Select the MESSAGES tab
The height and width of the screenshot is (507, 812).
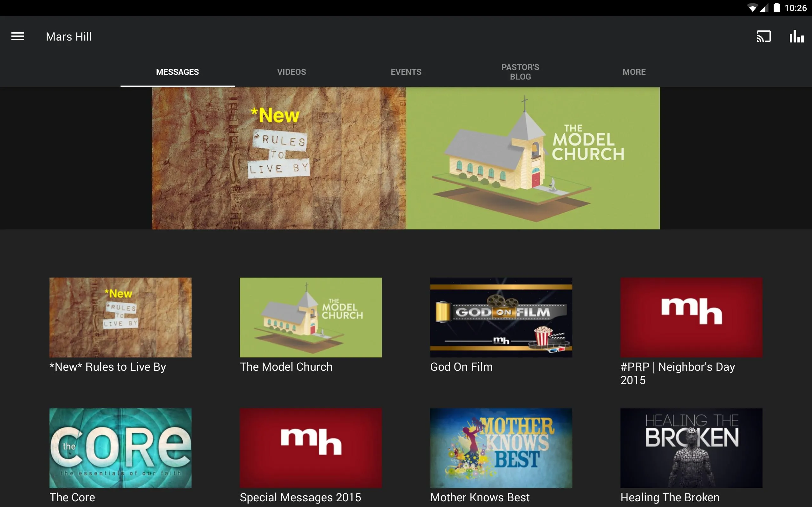(x=177, y=72)
